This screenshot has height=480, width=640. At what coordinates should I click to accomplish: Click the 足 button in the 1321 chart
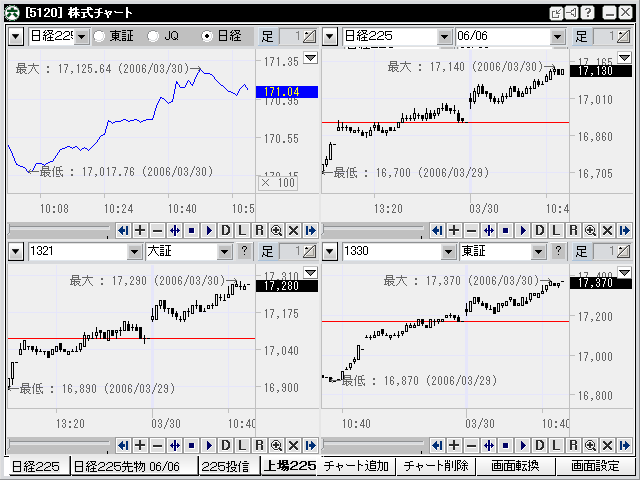tap(267, 251)
